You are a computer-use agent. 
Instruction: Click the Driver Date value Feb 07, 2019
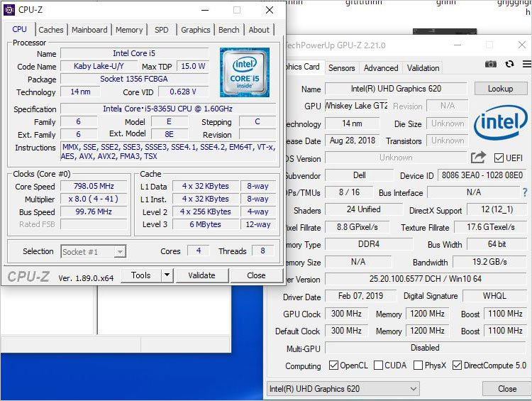[360, 296]
